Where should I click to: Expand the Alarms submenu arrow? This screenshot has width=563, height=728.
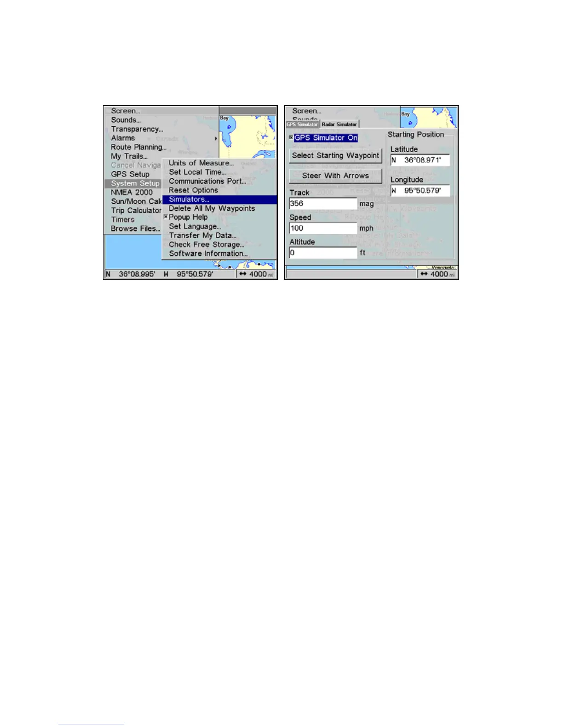click(x=216, y=138)
